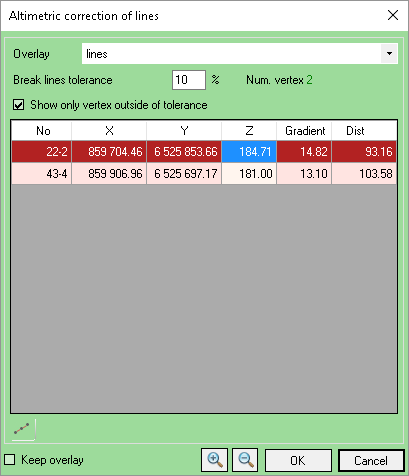This screenshot has height=476, width=409.
Task: Click the X value 859 704.46
Action: pos(109,152)
